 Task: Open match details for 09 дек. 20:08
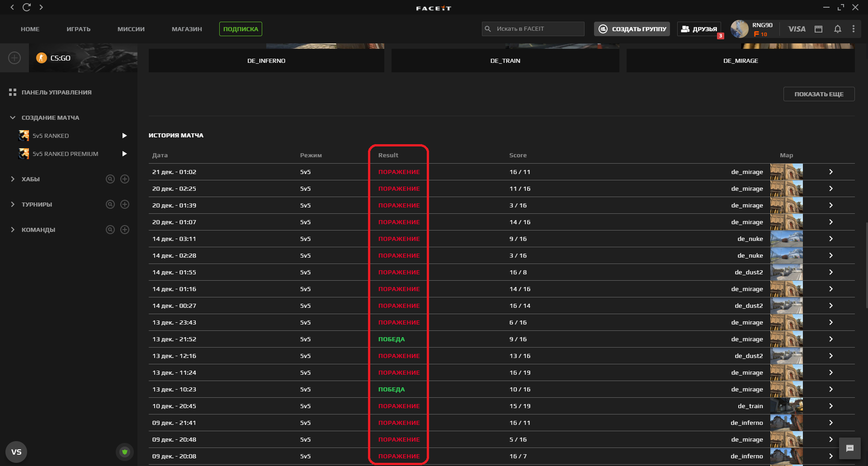(831, 456)
